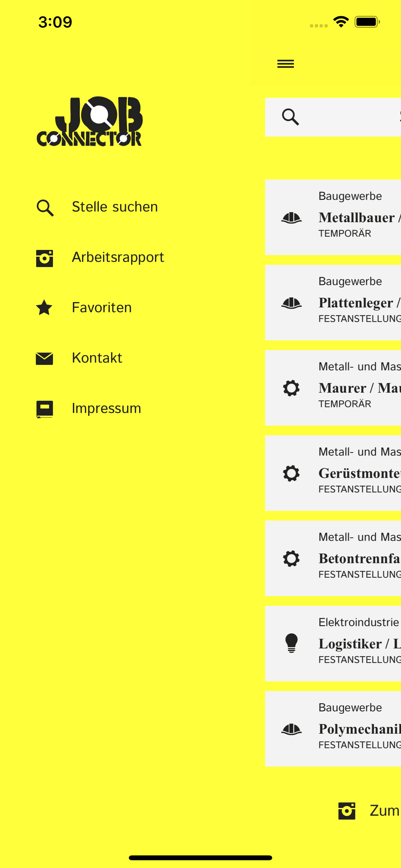Tap the camera icon next to Arbeitsrapport
The width and height of the screenshot is (401, 868).
[x=45, y=258]
